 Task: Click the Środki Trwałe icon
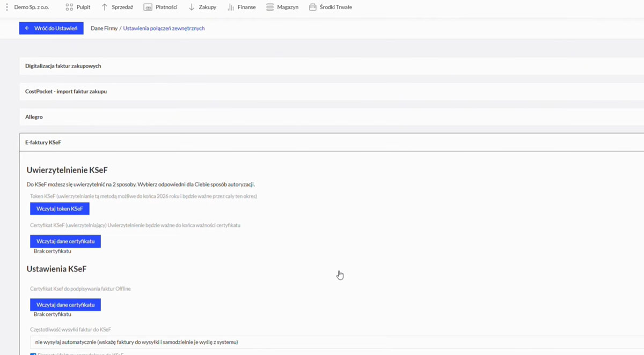313,8
